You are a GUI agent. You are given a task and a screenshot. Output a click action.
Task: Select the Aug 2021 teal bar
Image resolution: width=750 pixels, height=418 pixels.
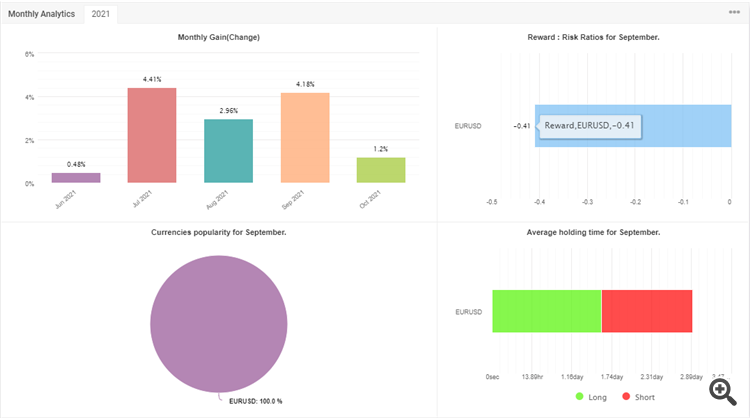(229, 151)
